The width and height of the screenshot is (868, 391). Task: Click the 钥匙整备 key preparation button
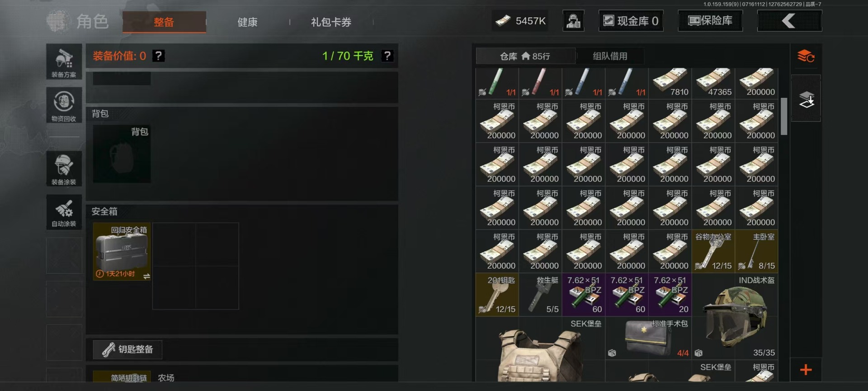pos(127,349)
